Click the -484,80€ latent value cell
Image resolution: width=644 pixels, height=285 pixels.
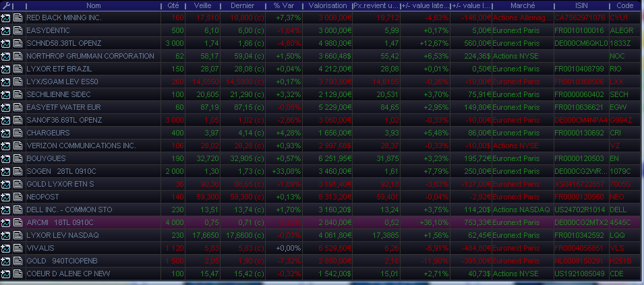[471, 248]
